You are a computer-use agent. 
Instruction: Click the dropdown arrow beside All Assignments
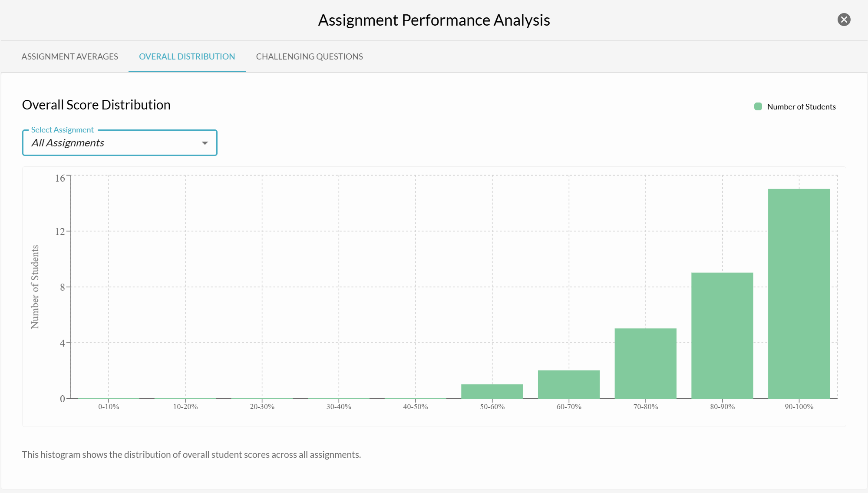(x=205, y=143)
